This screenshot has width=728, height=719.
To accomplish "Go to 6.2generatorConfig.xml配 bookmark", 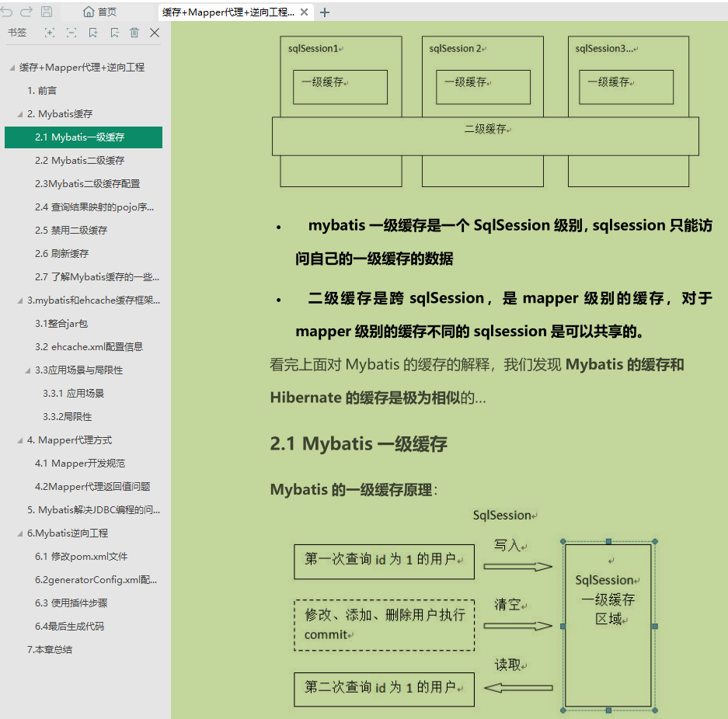I will point(96,580).
